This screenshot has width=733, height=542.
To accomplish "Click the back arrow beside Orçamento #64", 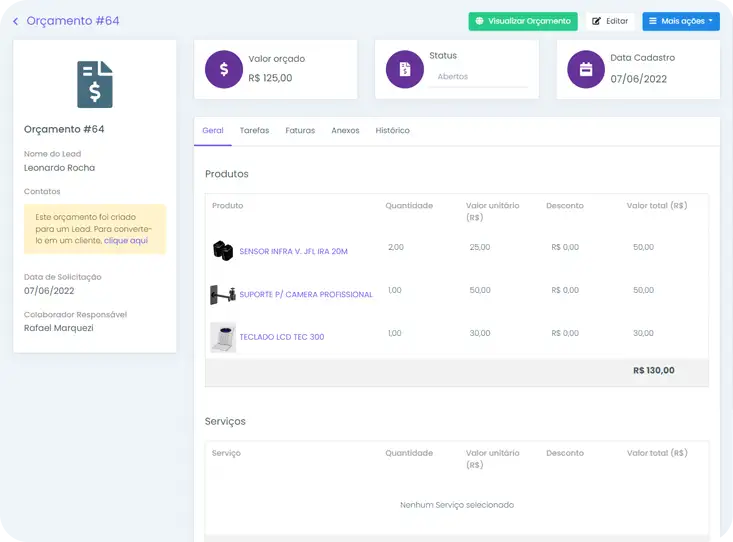I will click(15, 21).
